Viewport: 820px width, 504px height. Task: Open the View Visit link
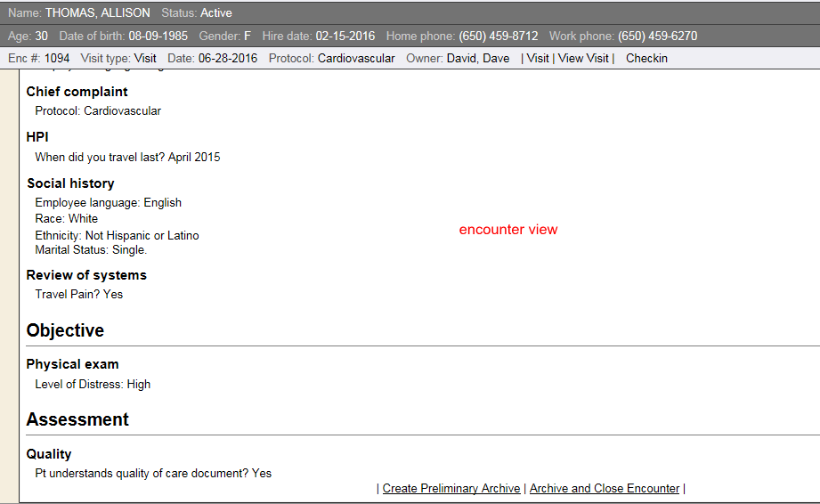(x=583, y=58)
